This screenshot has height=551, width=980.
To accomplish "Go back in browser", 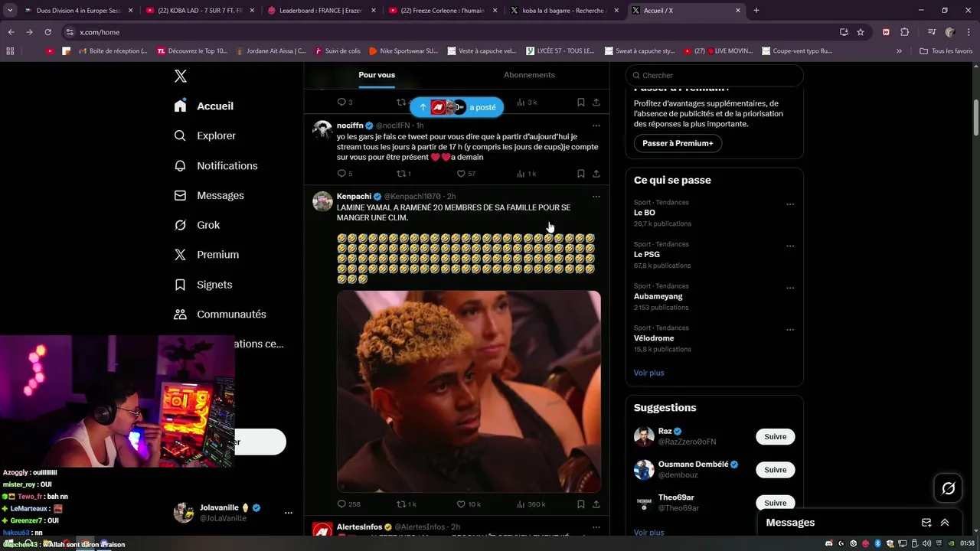I will pyautogui.click(x=11, y=32).
